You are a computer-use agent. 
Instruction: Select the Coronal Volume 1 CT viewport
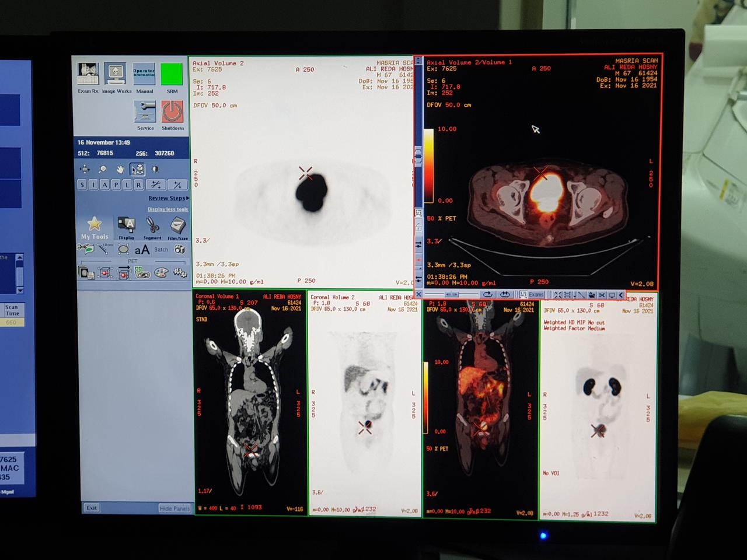(x=250, y=404)
